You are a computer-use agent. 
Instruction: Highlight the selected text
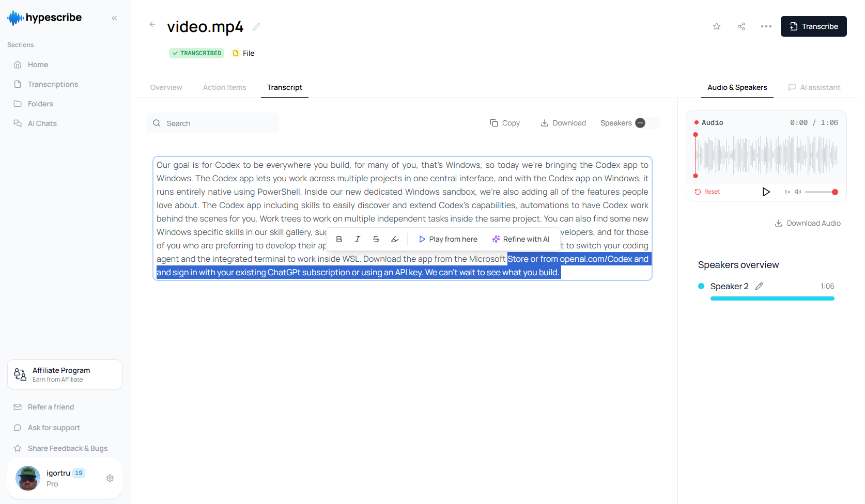tap(395, 239)
